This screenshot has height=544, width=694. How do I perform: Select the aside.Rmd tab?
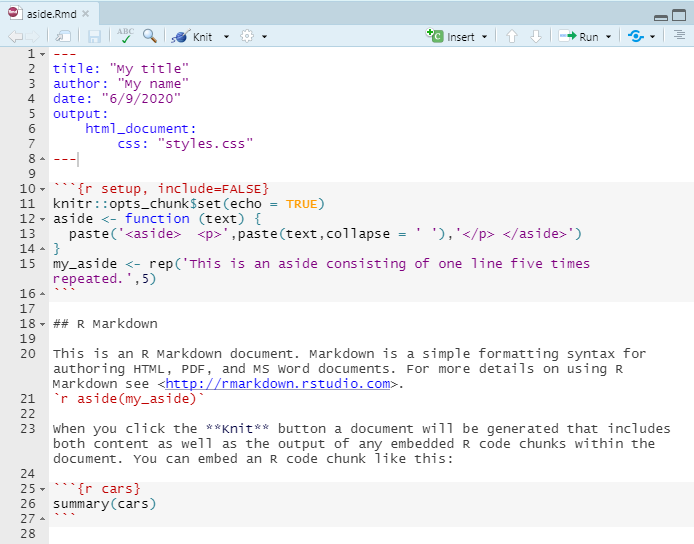[51, 14]
